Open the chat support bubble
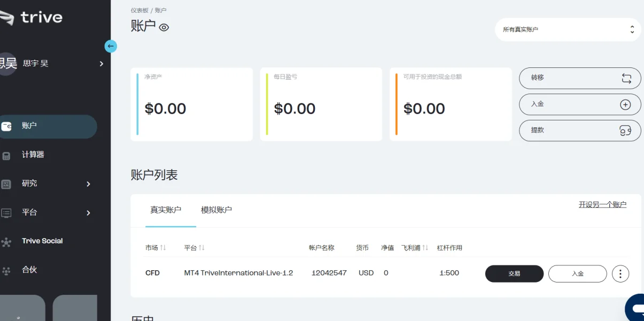Screen dimensions: 644x321 (x=636, y=308)
